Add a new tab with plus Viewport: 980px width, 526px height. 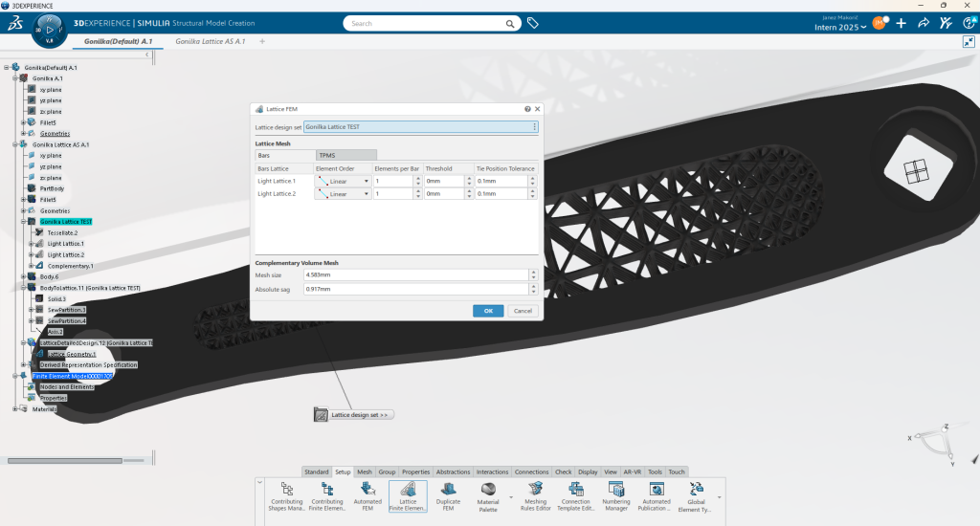tap(262, 41)
